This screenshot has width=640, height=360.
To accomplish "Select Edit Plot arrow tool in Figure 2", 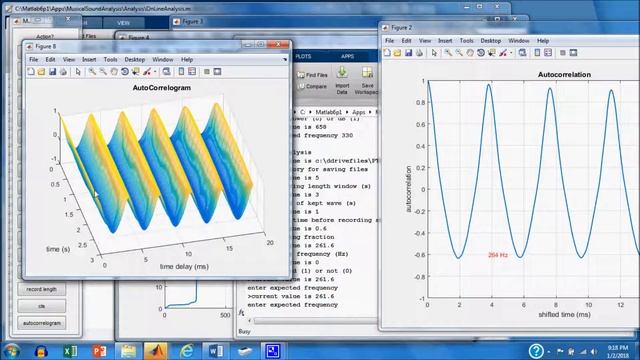I will pyautogui.click(x=434, y=53).
